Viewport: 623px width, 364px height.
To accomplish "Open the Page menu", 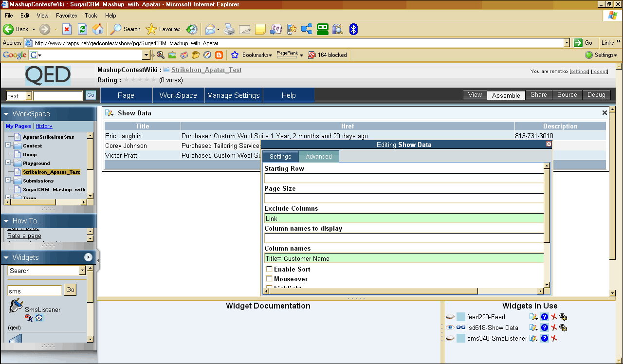I will pos(126,95).
